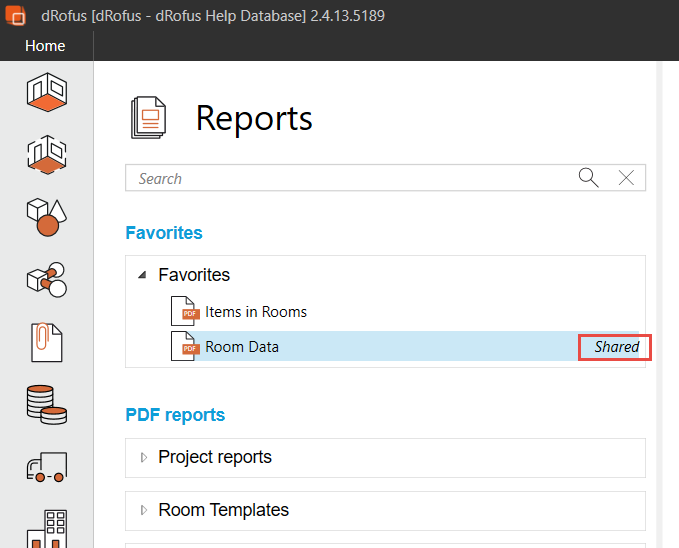Open the delivery truck sidebar icon
The image size is (679, 548).
pos(46,465)
